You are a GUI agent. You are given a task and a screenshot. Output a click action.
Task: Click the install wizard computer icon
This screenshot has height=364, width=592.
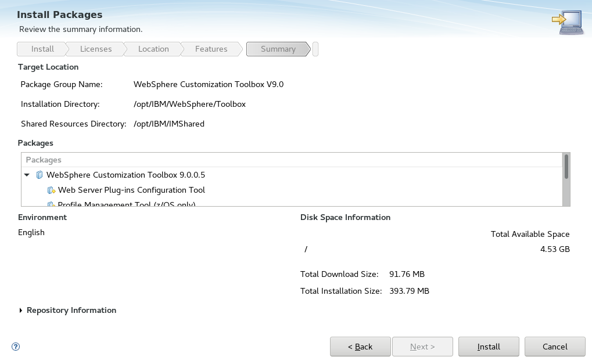(568, 22)
